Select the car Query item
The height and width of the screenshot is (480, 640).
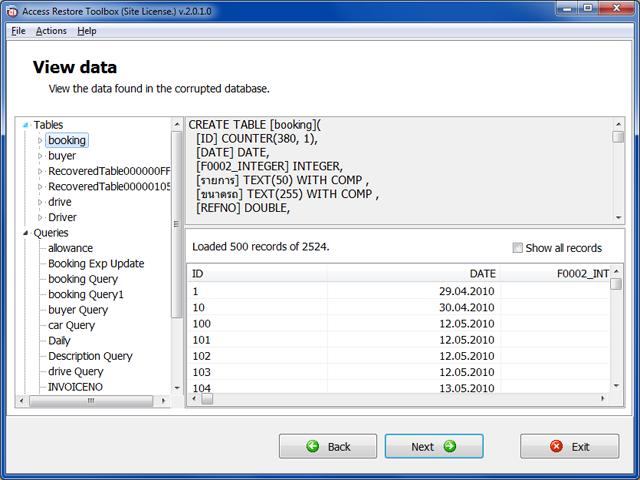pyautogui.click(x=71, y=325)
